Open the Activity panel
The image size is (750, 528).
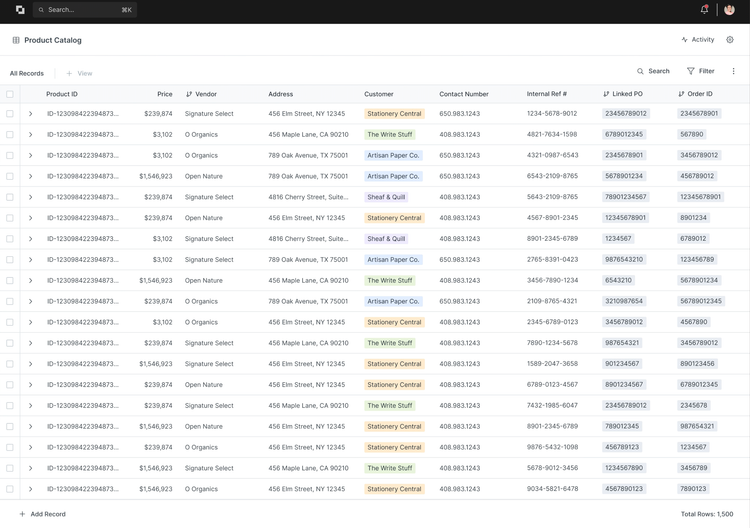point(697,40)
